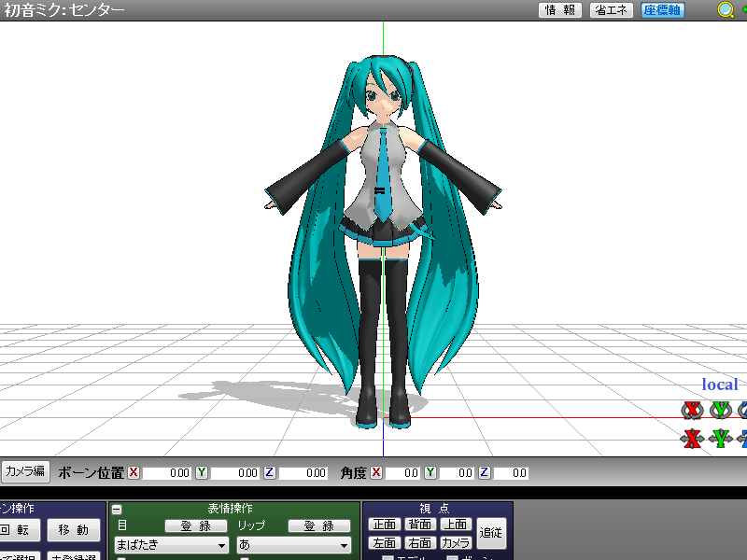Click the red X label beside 角度
Screen dimensions: 747x560
[x=376, y=472]
